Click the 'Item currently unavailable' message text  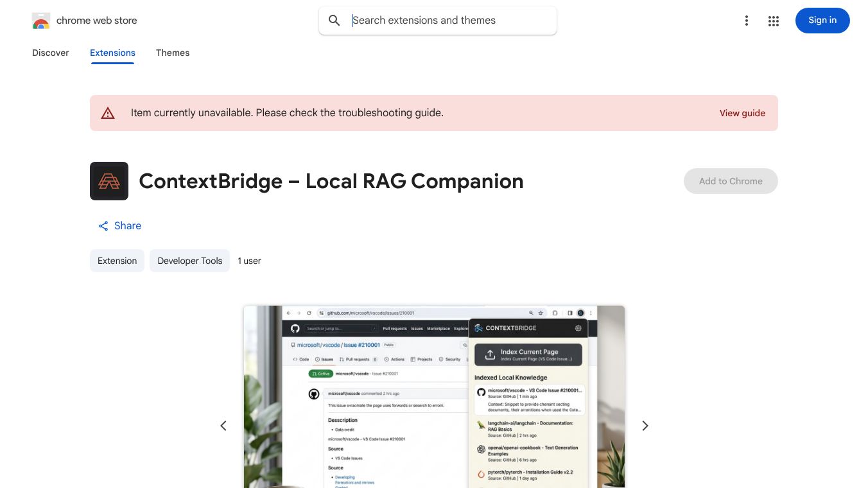(x=287, y=113)
